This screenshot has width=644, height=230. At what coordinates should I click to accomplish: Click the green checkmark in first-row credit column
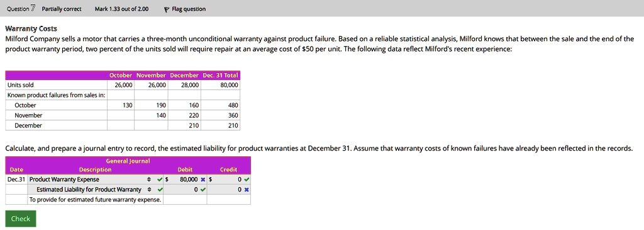(x=247, y=180)
